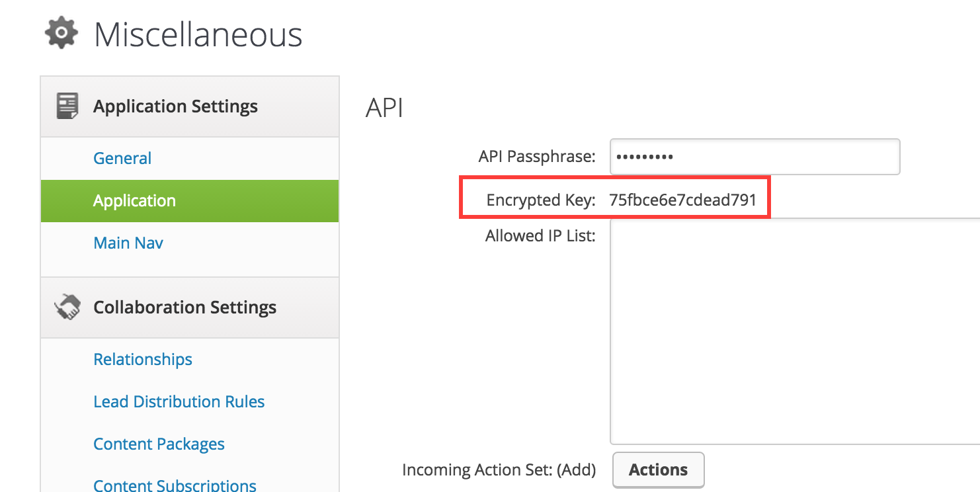Click the Collaboration Settings handshake icon
The height and width of the screenshot is (492, 980).
click(67, 307)
